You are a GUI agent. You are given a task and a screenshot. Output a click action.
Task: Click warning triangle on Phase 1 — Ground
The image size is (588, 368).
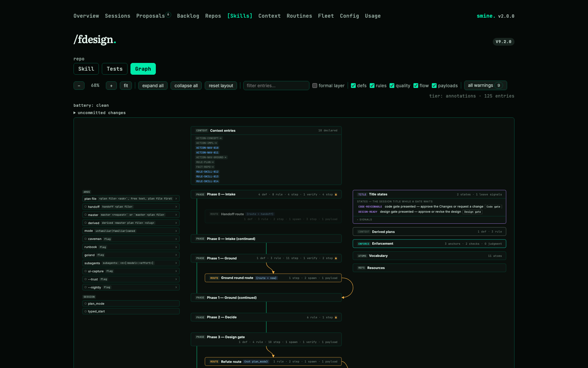336,258
